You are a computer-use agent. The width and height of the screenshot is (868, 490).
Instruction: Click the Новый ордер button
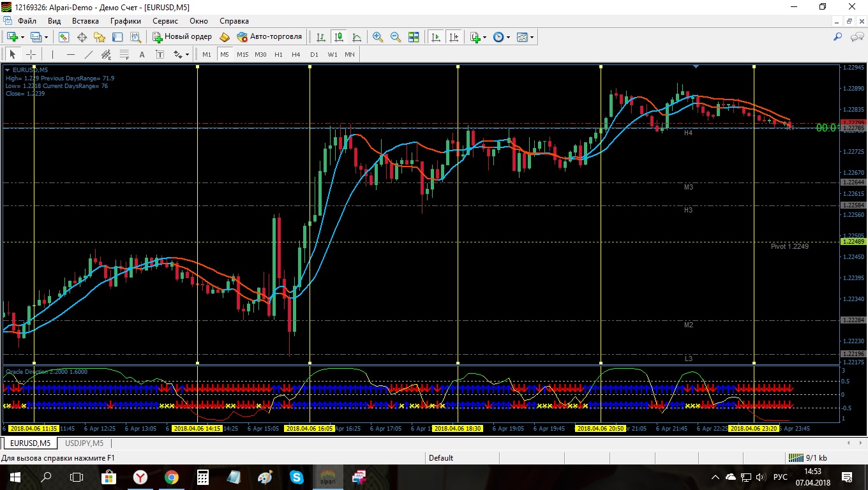182,37
